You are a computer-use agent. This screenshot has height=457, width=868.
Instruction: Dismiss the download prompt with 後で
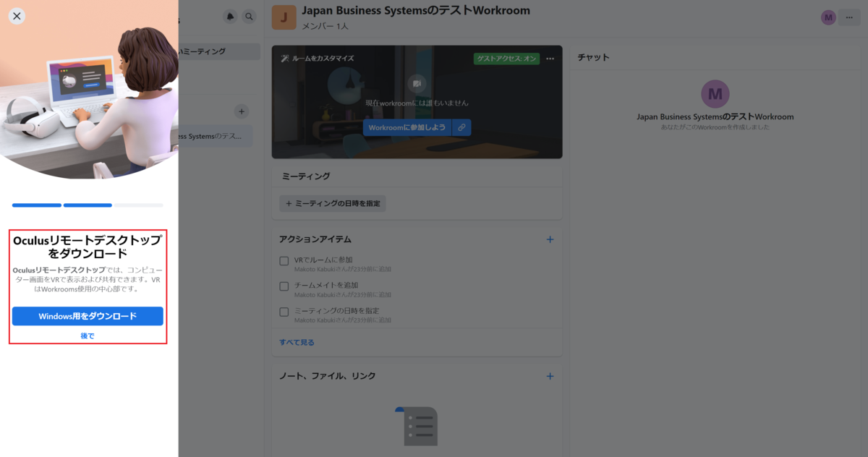pyautogui.click(x=88, y=335)
